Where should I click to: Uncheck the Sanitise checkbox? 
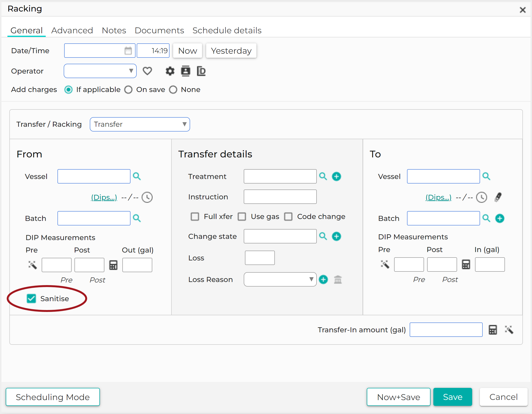(x=31, y=299)
